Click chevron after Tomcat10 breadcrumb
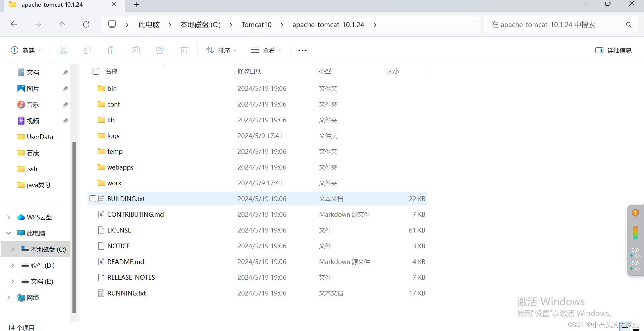The height and width of the screenshot is (331, 644). tap(282, 25)
